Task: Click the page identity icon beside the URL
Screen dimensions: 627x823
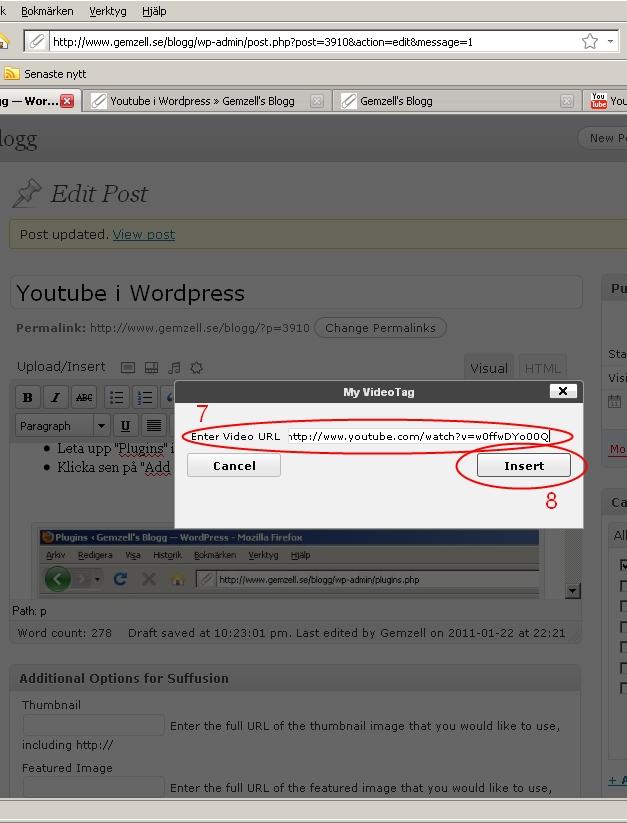Action: pyautogui.click(x=37, y=41)
